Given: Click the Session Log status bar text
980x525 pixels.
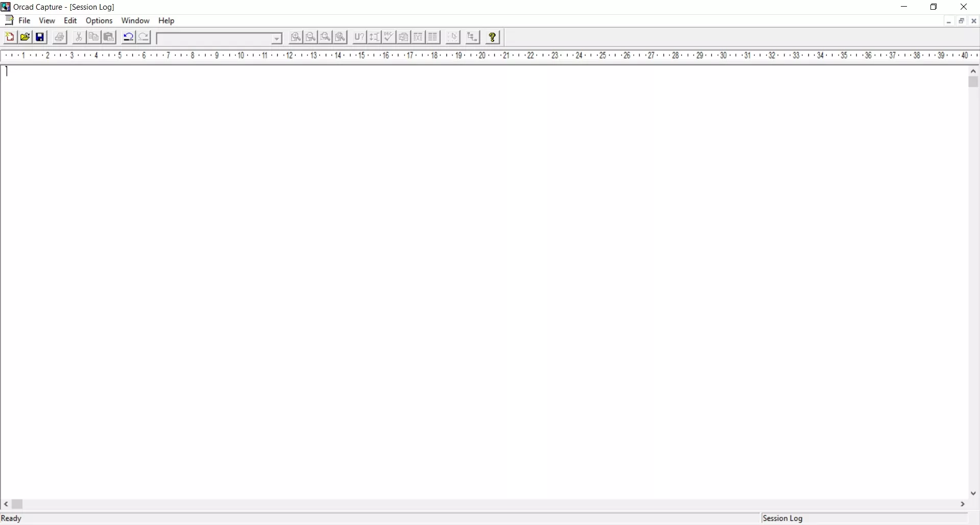Looking at the screenshot, I should (x=783, y=518).
